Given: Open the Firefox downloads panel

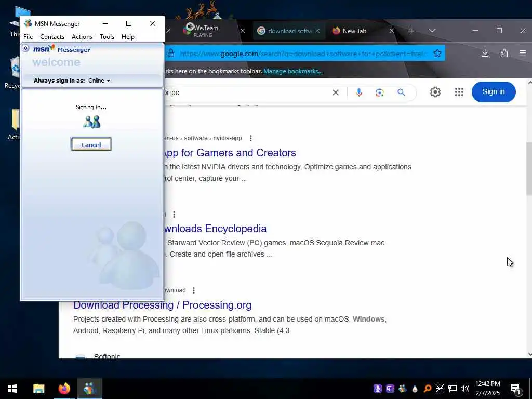Looking at the screenshot, I should pyautogui.click(x=485, y=53).
